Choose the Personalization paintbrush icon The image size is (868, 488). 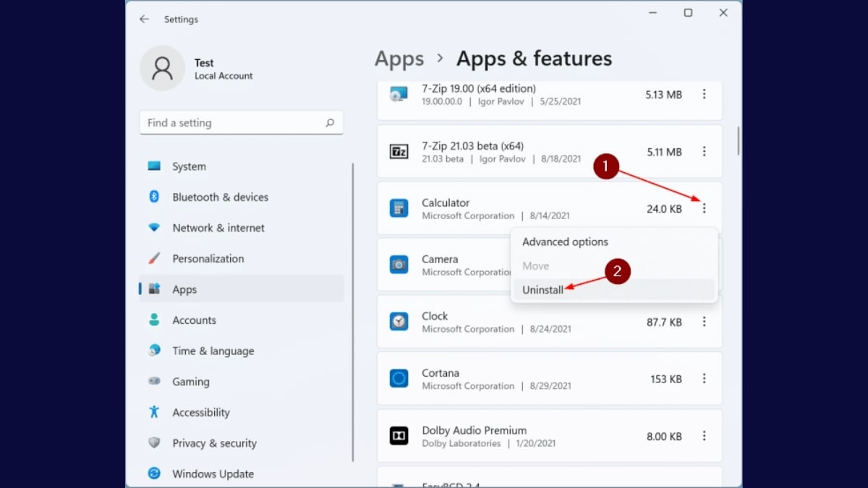tap(154, 258)
